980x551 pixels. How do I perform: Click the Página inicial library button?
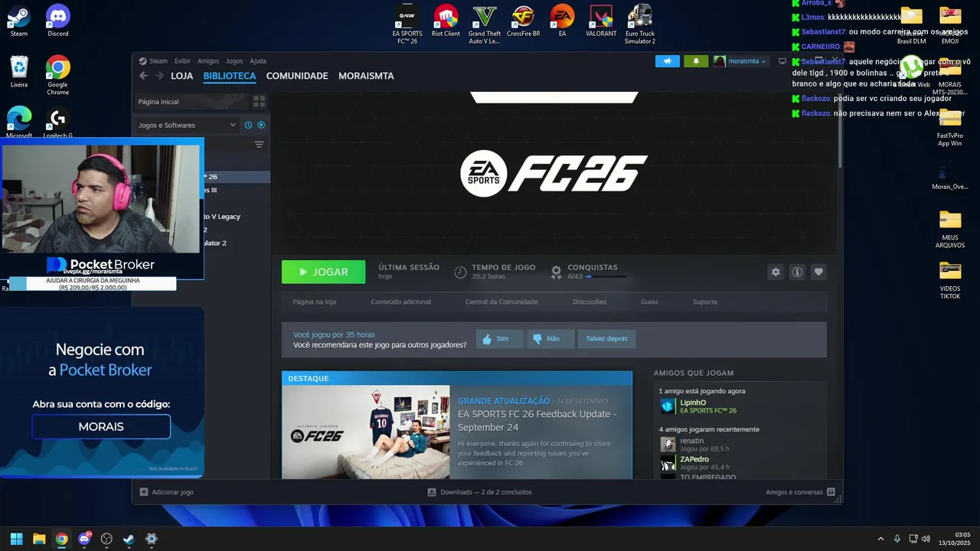[191, 101]
